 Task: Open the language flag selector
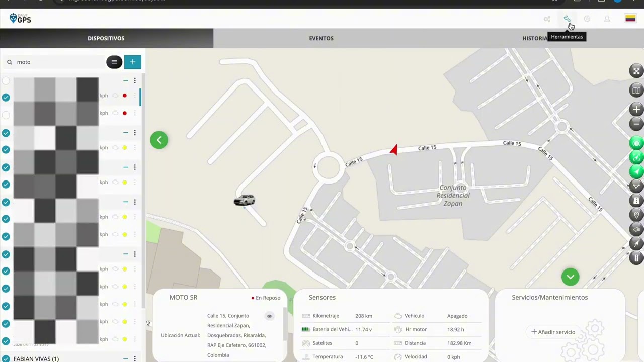630,19
